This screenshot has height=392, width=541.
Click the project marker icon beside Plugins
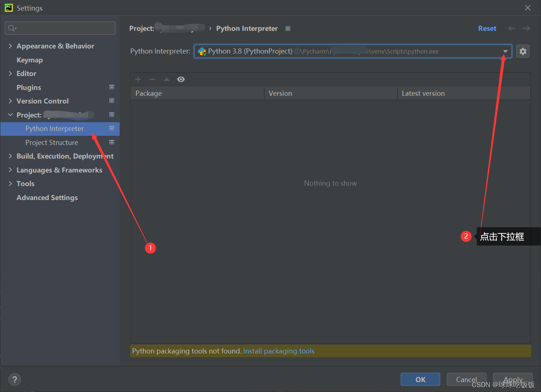[112, 87]
